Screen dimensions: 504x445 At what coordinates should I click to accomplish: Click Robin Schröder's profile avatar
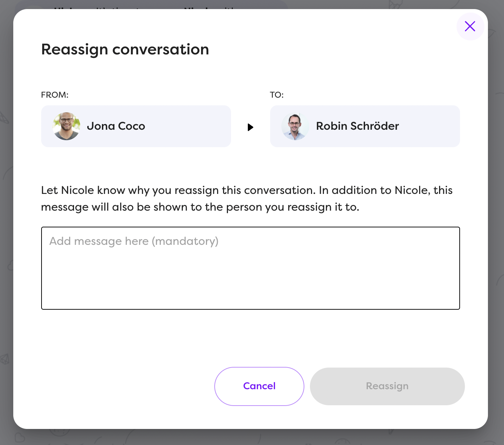(x=295, y=126)
